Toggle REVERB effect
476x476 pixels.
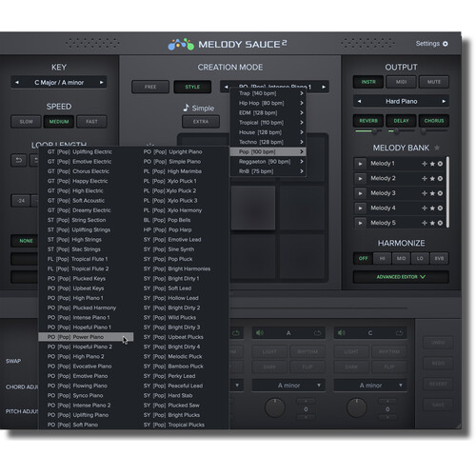(368, 121)
